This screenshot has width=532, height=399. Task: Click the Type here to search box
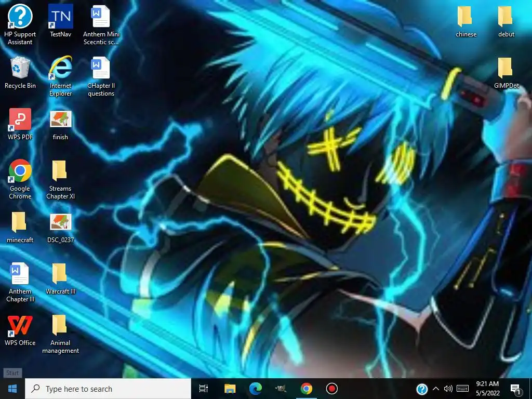(108, 389)
